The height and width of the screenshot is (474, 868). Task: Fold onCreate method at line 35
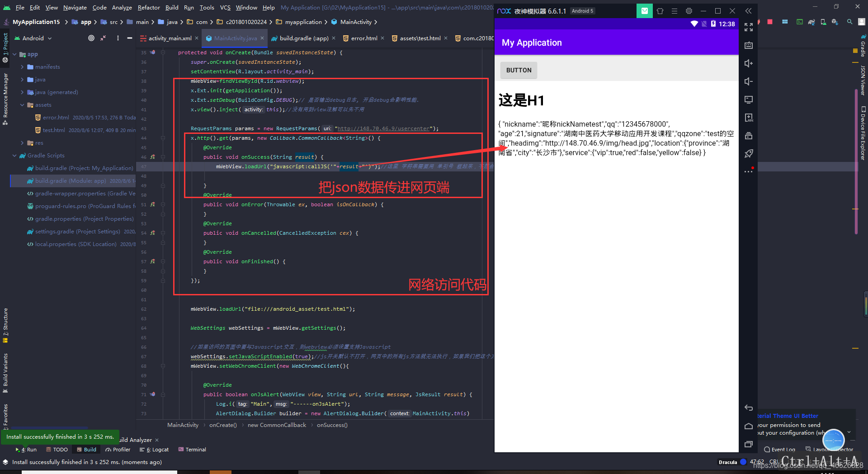click(163, 52)
